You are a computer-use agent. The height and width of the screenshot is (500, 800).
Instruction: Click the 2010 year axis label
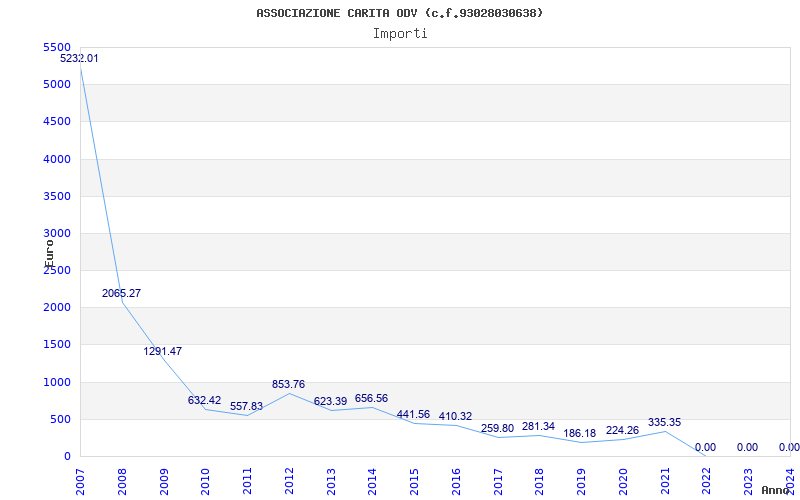tap(205, 482)
